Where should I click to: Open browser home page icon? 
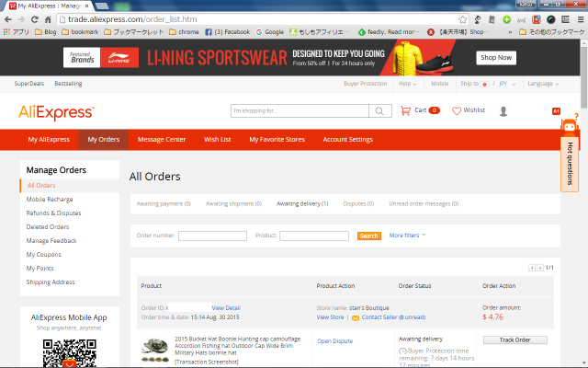tap(48, 19)
